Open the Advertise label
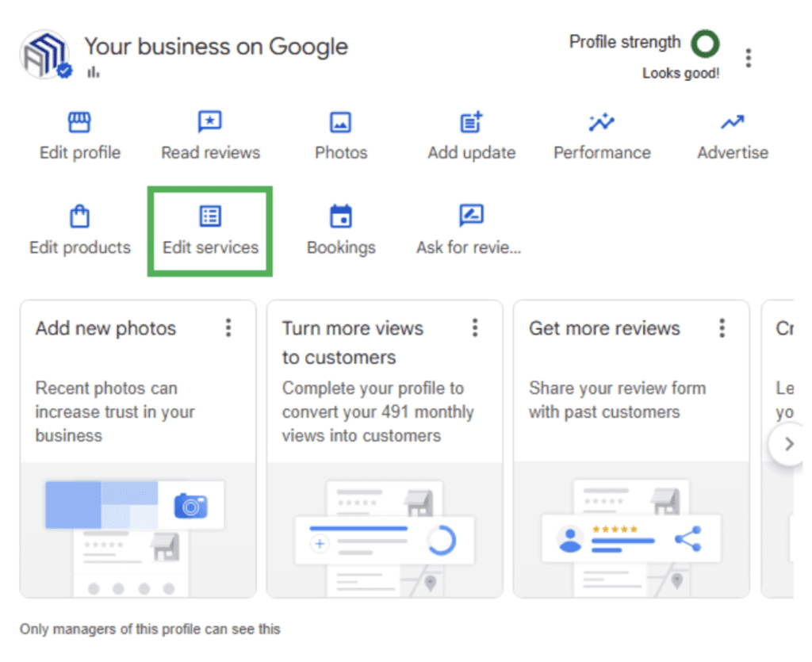 point(732,153)
